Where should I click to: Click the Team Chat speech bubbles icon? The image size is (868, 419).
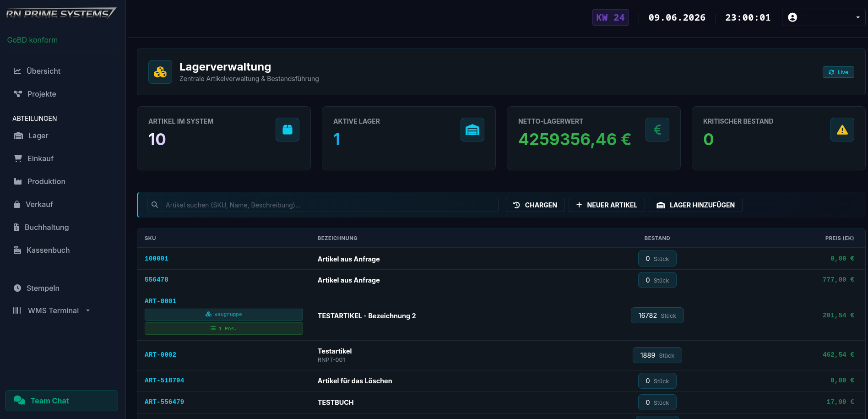19,400
